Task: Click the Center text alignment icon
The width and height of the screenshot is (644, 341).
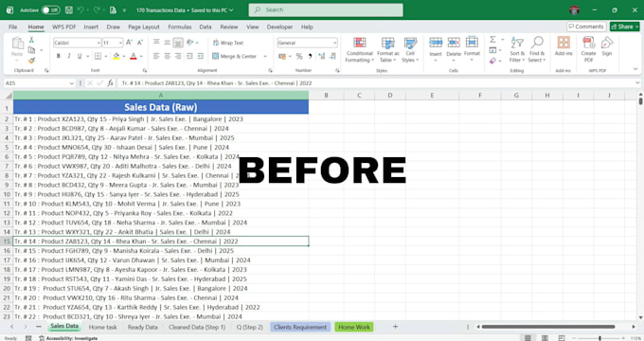Action: click(x=168, y=56)
